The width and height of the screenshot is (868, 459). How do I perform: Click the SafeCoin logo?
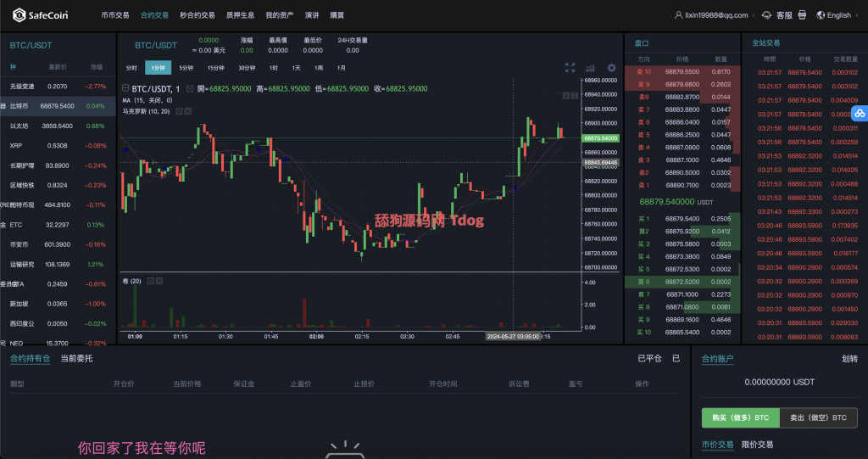[x=42, y=15]
